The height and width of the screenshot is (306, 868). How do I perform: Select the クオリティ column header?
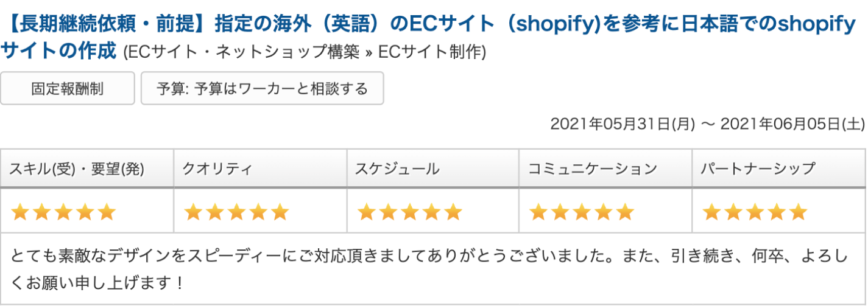tap(217, 169)
